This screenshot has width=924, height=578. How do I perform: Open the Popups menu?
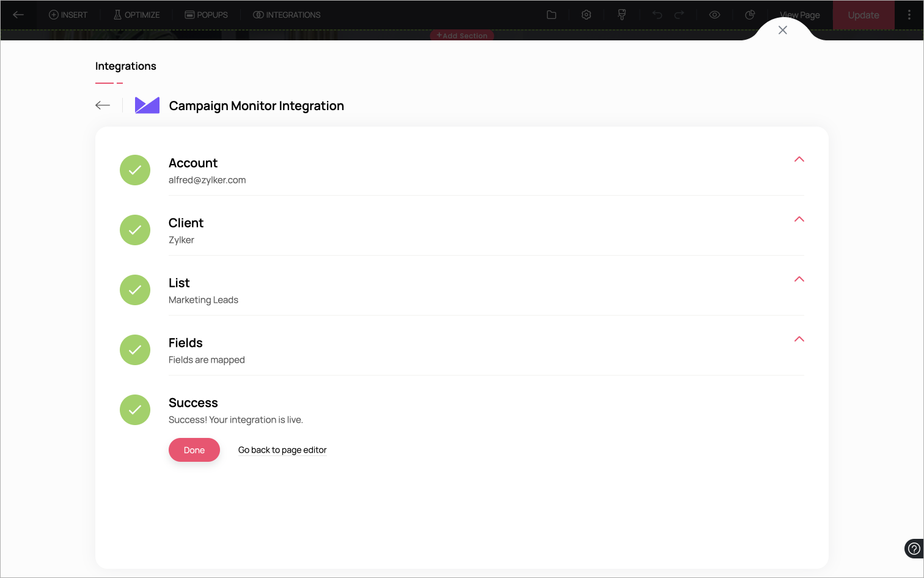(207, 15)
